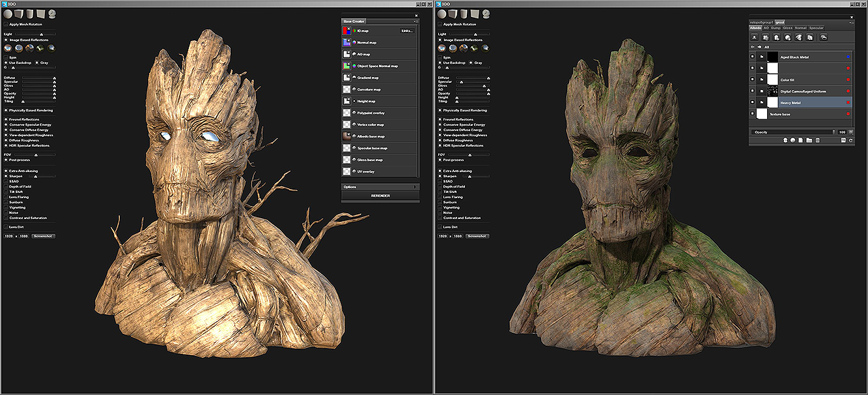The image size is (868, 395).
Task: Click refresh icon at layers panel bottom
Action: pos(850,140)
